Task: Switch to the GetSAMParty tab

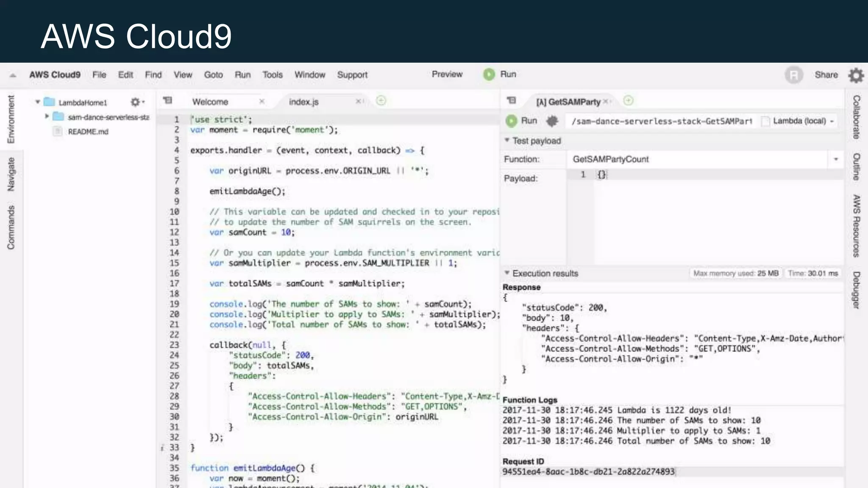Action: pos(568,102)
